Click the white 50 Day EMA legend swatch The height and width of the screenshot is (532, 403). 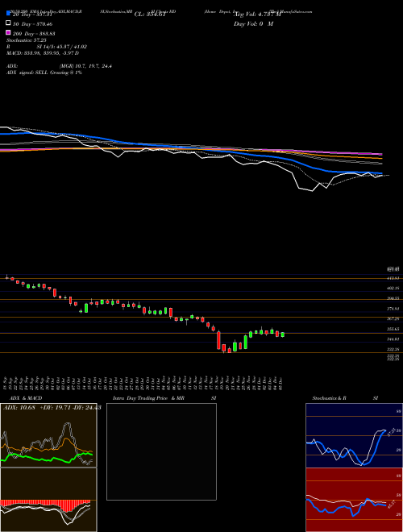pyautogui.click(x=8, y=23)
